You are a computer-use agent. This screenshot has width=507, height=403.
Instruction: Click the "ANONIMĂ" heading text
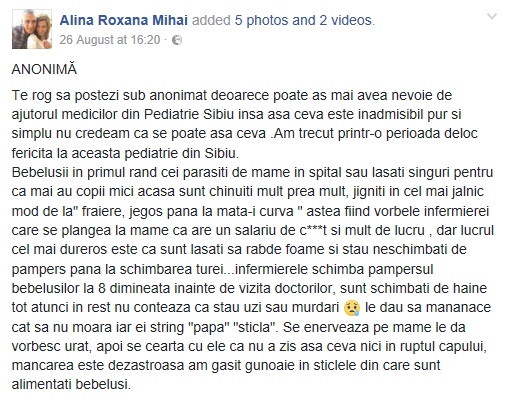pyautogui.click(x=44, y=69)
